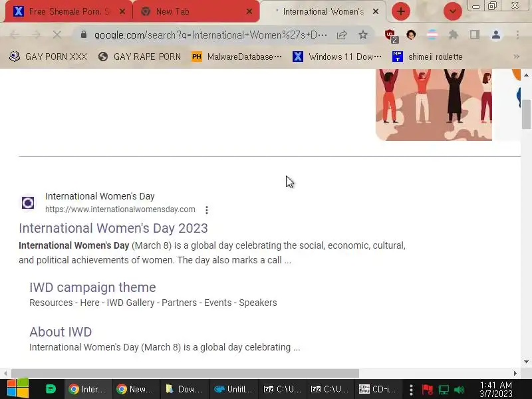
Task: Open the International Women's Day 2023 result
Action: click(113, 228)
